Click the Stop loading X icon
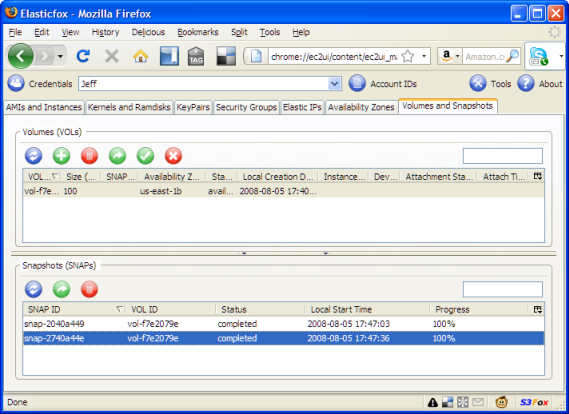 (112, 56)
